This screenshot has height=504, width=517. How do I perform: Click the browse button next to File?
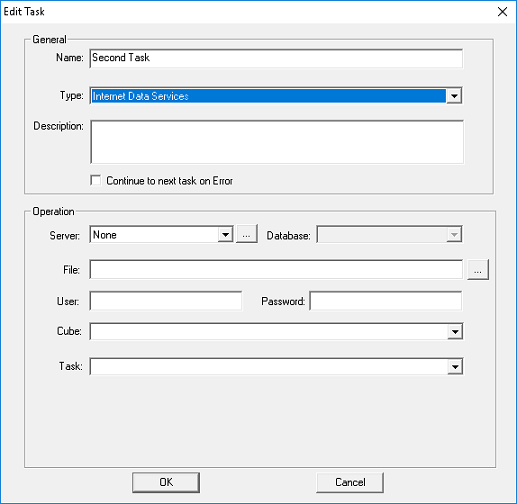coord(478,269)
